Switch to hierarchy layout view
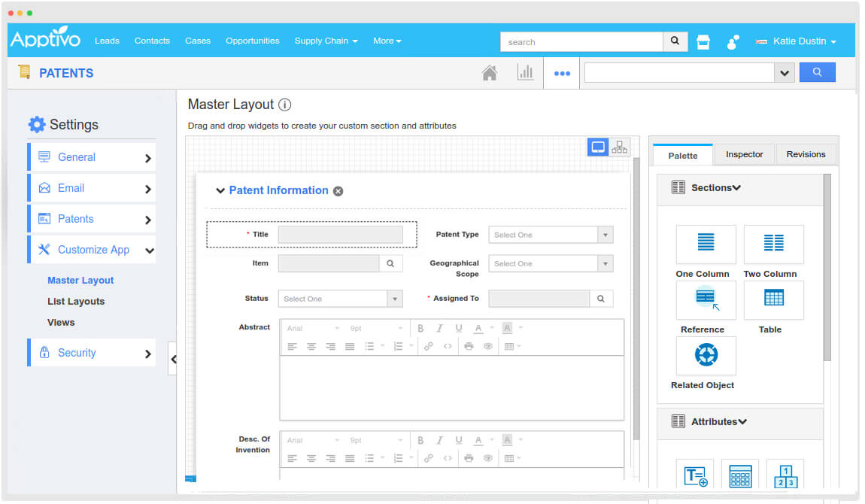The height and width of the screenshot is (504, 865). 620,147
